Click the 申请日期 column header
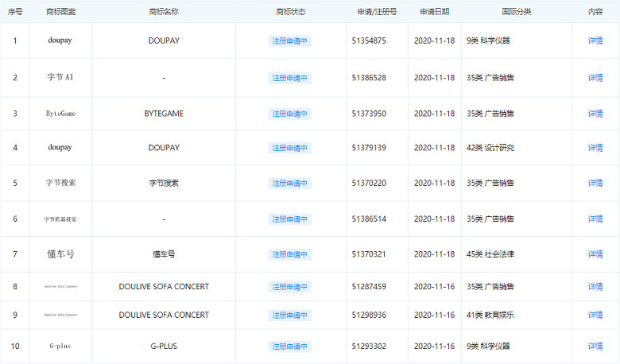This screenshot has width=620, height=364. [434, 12]
